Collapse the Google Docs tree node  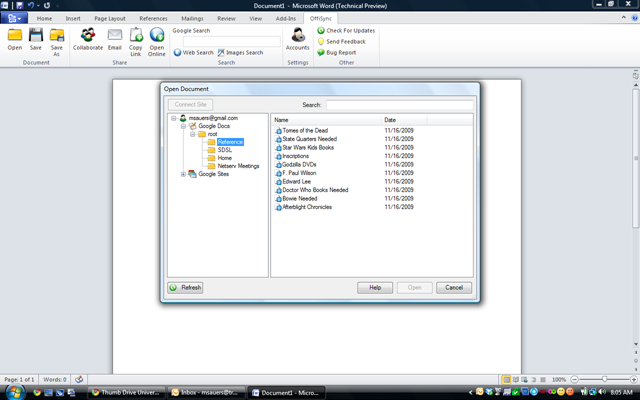coord(183,126)
